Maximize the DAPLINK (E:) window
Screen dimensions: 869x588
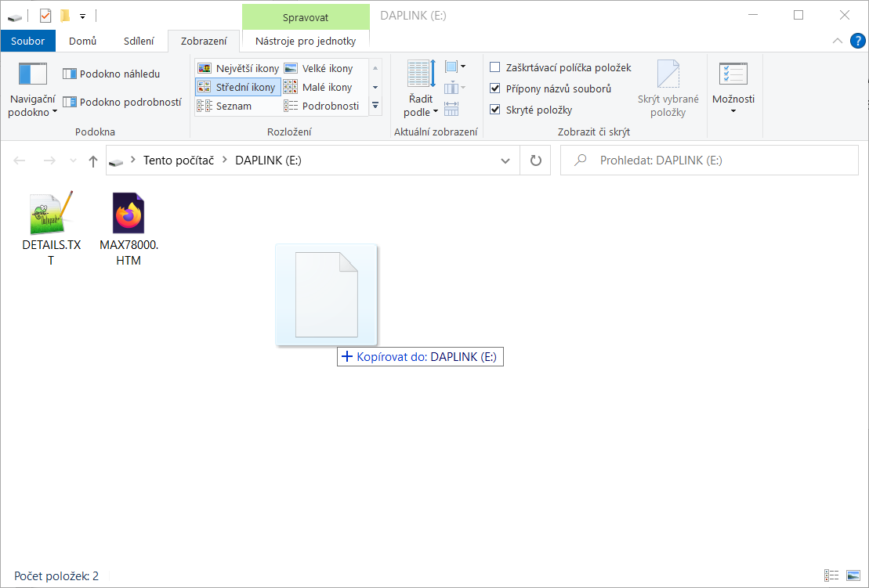coord(798,16)
